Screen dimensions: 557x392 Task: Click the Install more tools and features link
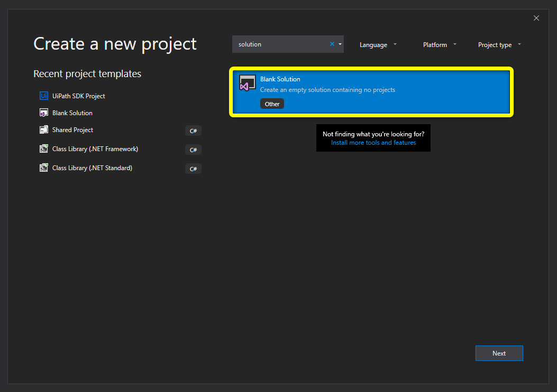click(373, 142)
